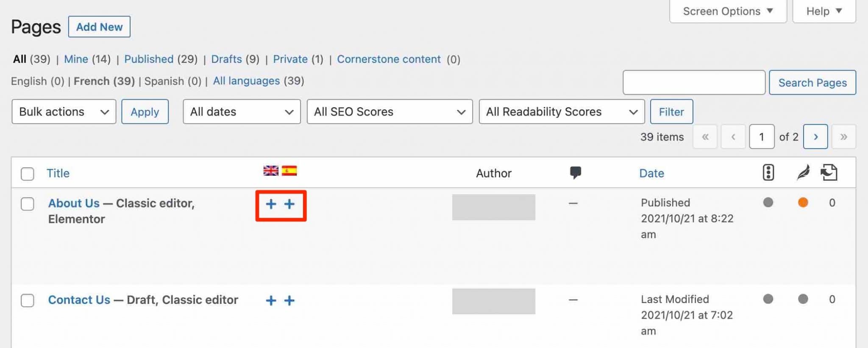Select all pages via the header checkbox
The image size is (868, 348).
[27, 174]
